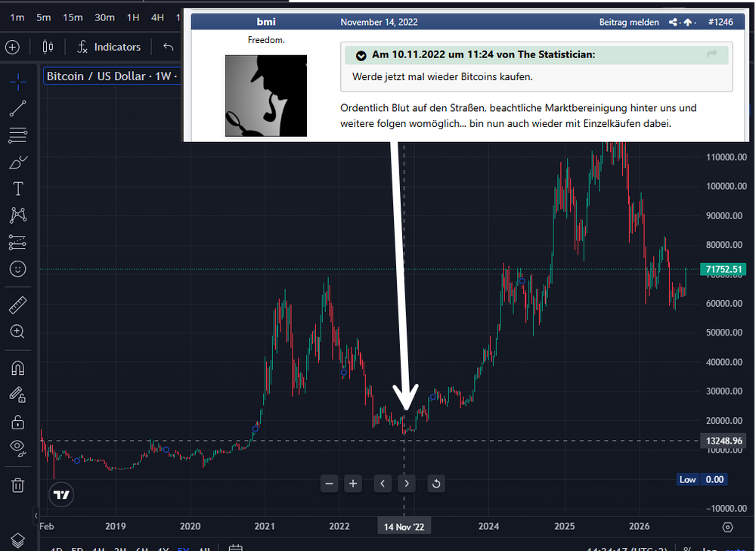Click the 14 Nov '22 time label
The height and width of the screenshot is (551, 756).
pyautogui.click(x=404, y=527)
